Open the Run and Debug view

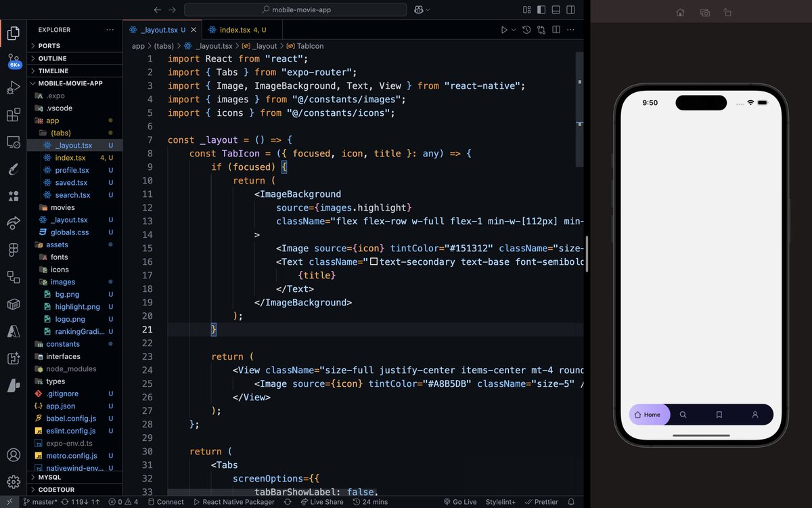[x=13, y=87]
